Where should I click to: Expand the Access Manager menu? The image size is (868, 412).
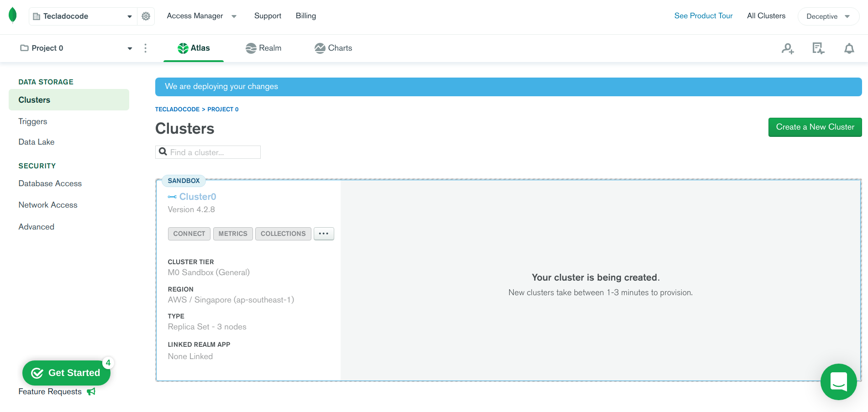click(x=201, y=16)
